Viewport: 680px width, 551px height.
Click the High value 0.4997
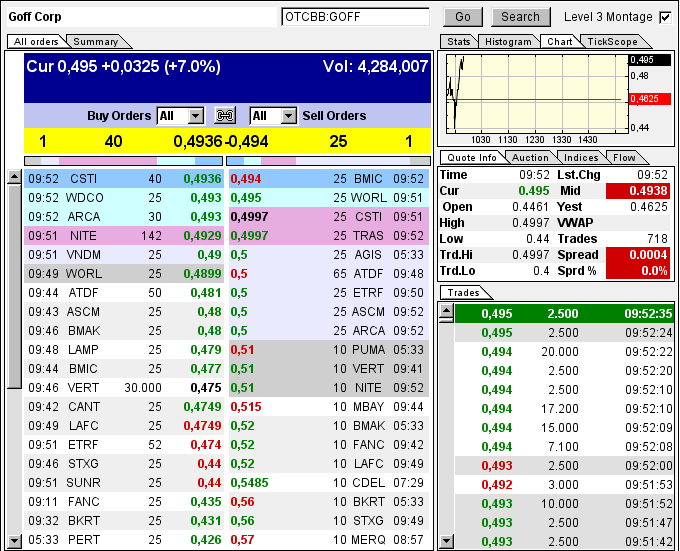530,223
